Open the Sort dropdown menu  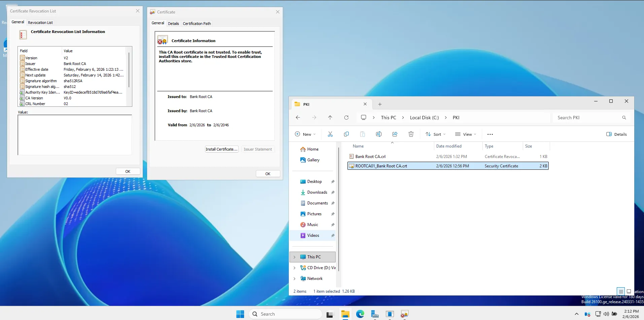pyautogui.click(x=436, y=134)
